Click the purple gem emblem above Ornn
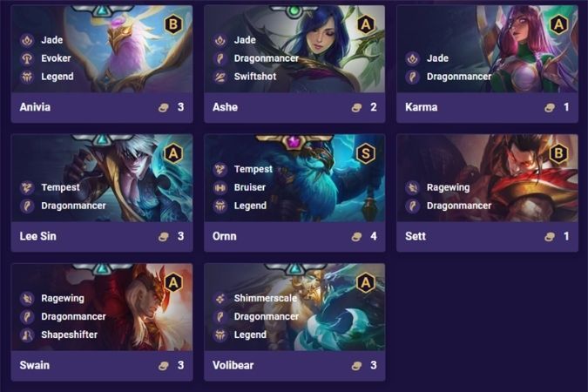This screenshot has height=392, width=588. coord(293,142)
